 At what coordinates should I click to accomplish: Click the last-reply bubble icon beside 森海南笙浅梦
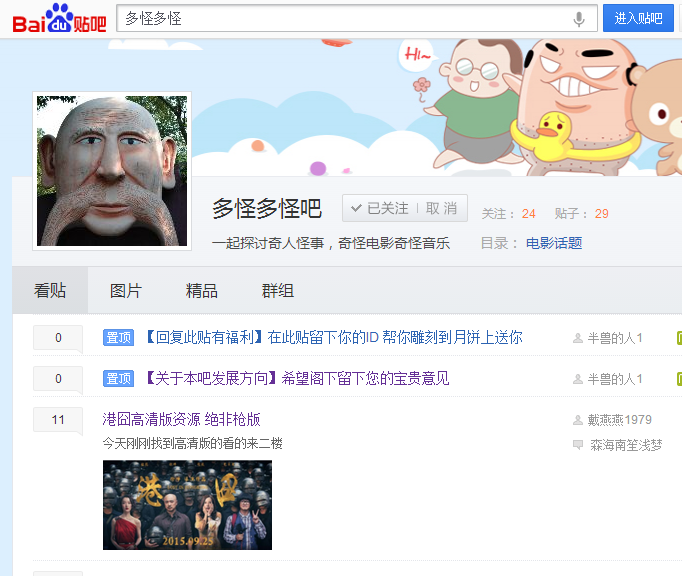point(578,445)
